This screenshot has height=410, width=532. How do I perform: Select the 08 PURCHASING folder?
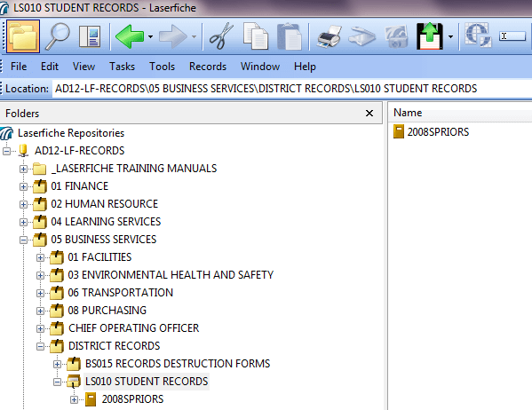(107, 311)
